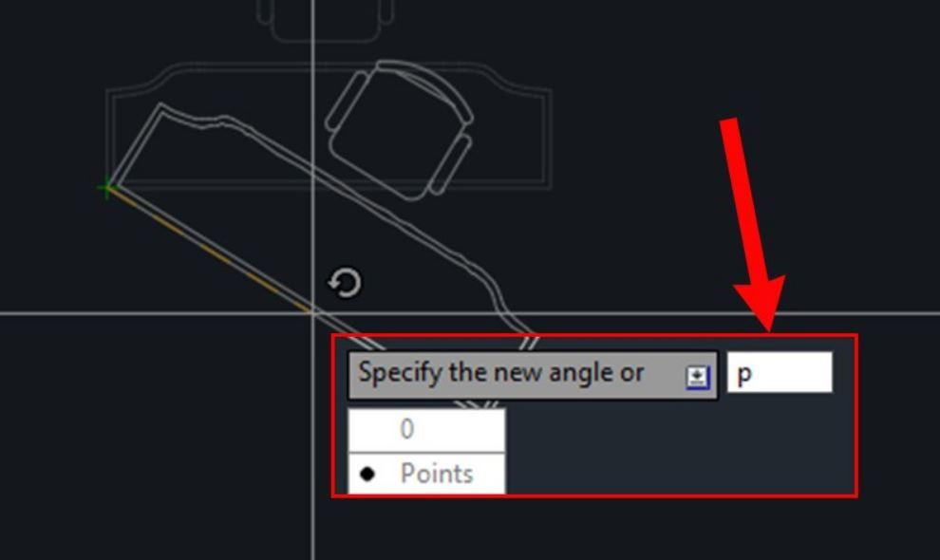Click the bullet dot beside Points
This screenshot has width=940, height=560.
367,475
